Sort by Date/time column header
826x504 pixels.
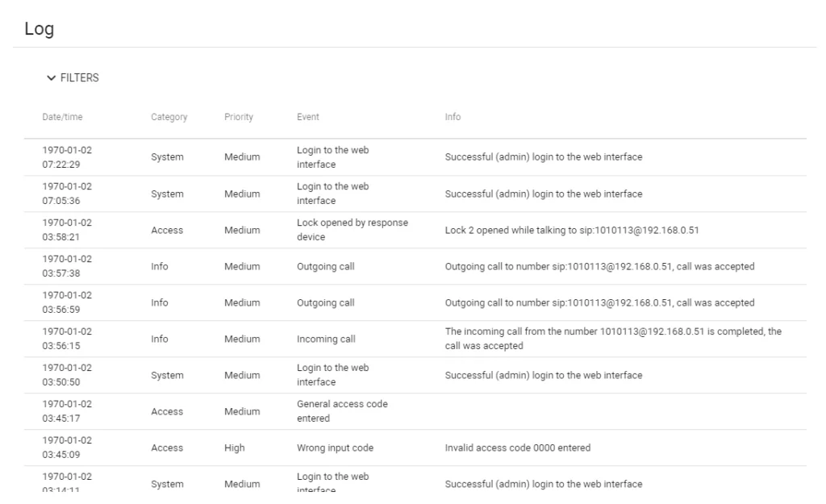[62, 117]
